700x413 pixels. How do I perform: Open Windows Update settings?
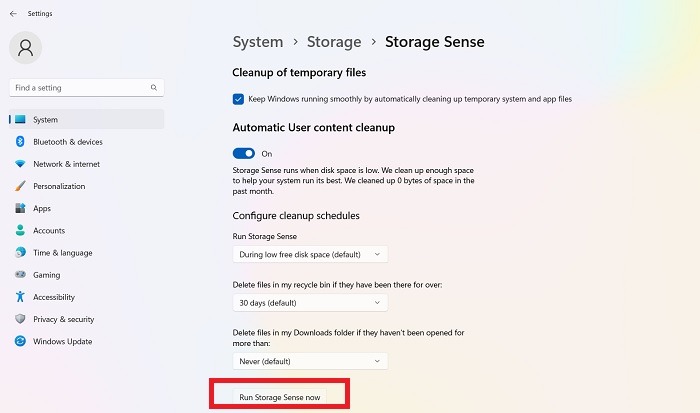tap(87, 341)
